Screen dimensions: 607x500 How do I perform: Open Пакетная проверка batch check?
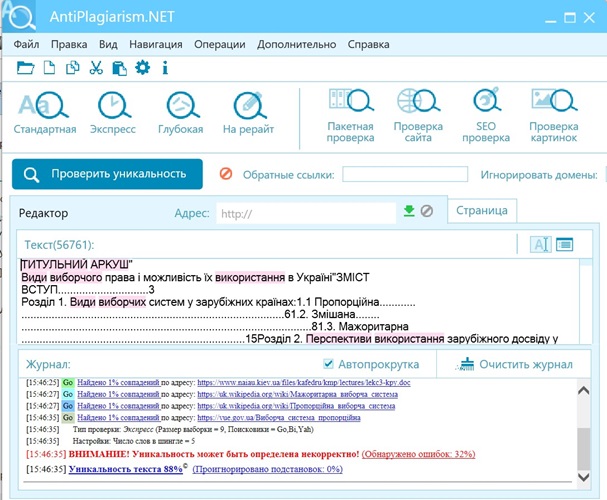(x=350, y=115)
